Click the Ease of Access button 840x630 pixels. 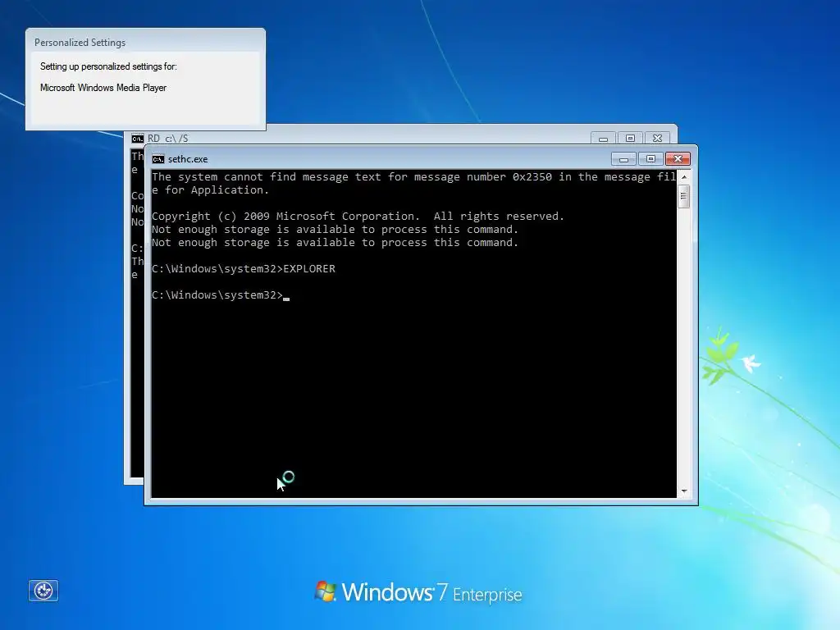coord(43,591)
